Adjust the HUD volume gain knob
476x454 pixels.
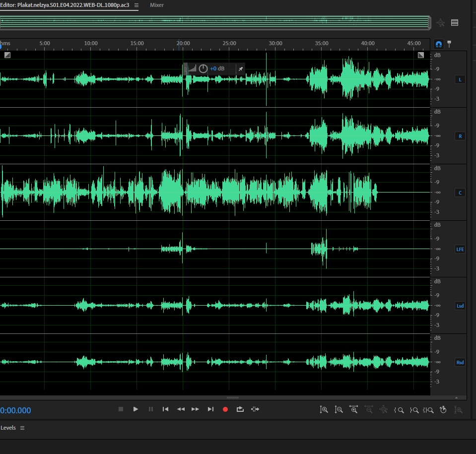[203, 68]
